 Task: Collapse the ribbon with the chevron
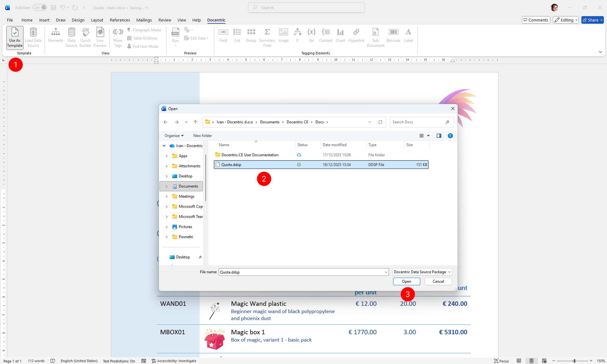(600, 52)
